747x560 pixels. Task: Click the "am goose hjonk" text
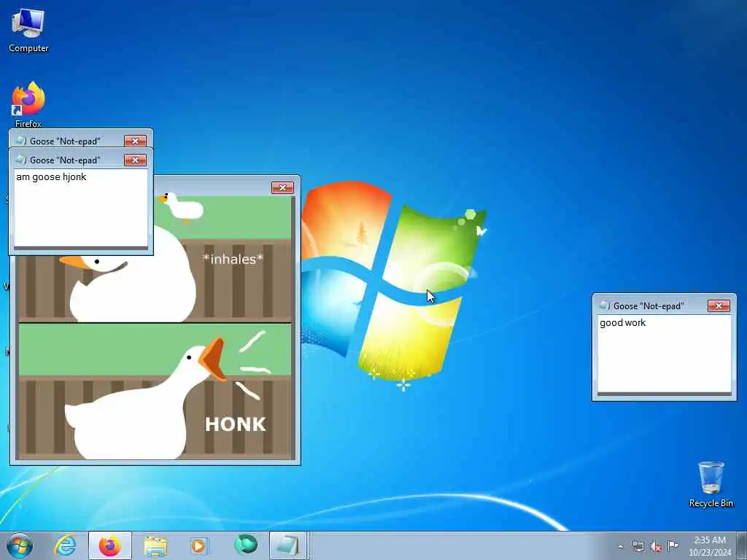click(51, 177)
